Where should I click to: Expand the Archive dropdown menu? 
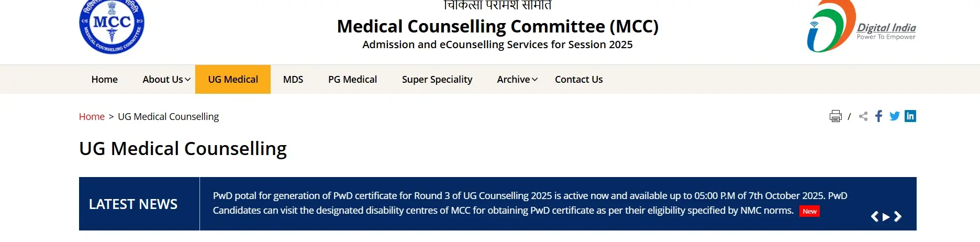517,80
